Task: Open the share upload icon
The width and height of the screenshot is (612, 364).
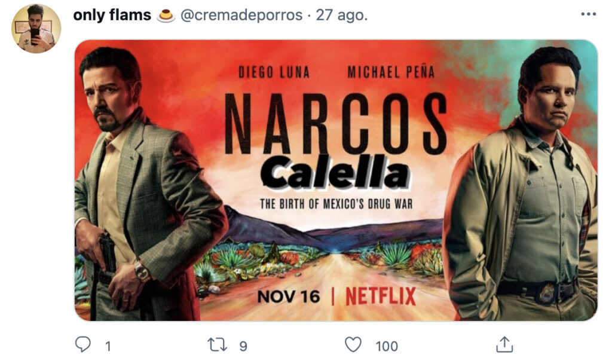Action: click(504, 344)
